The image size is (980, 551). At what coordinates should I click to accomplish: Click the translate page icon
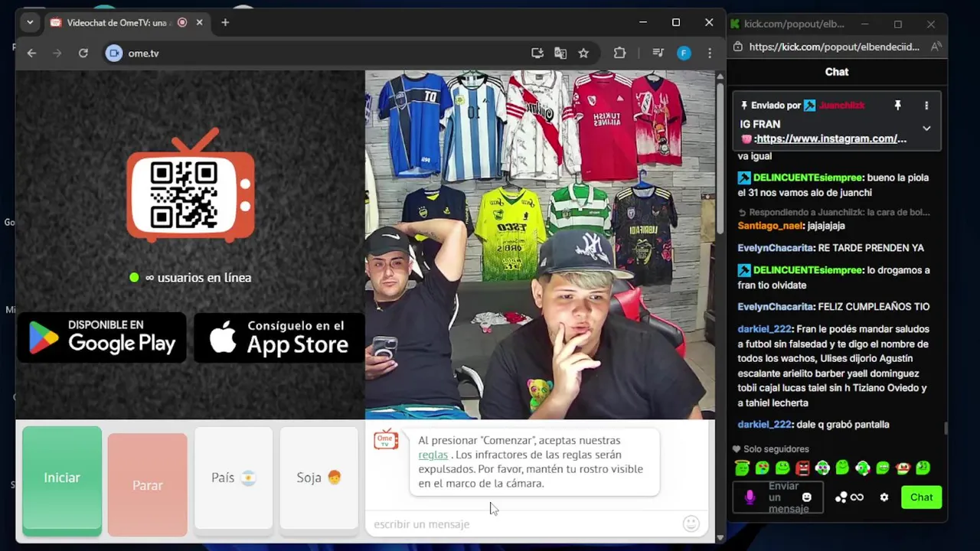pyautogui.click(x=560, y=53)
